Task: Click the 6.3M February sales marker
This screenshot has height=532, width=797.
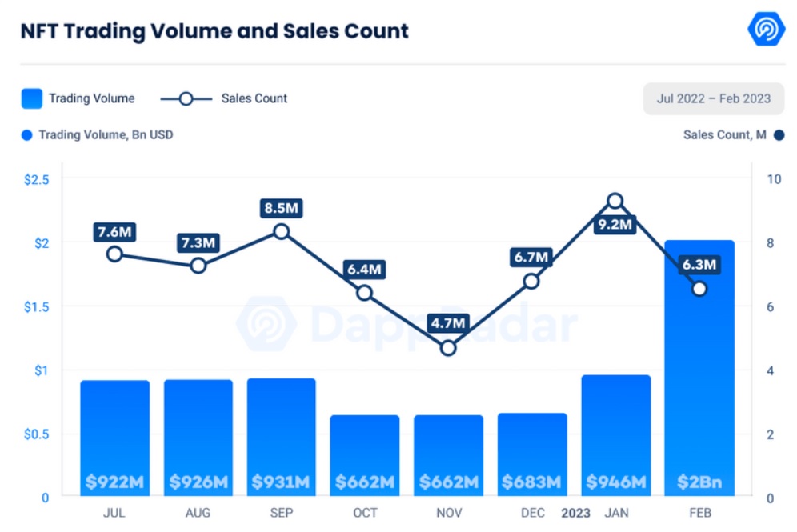Action: [699, 289]
